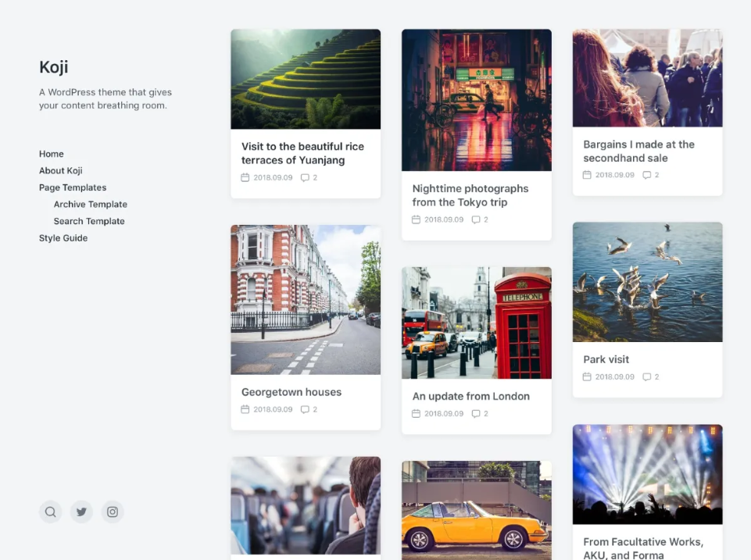Click the birds on water thumbnail

[x=647, y=282]
